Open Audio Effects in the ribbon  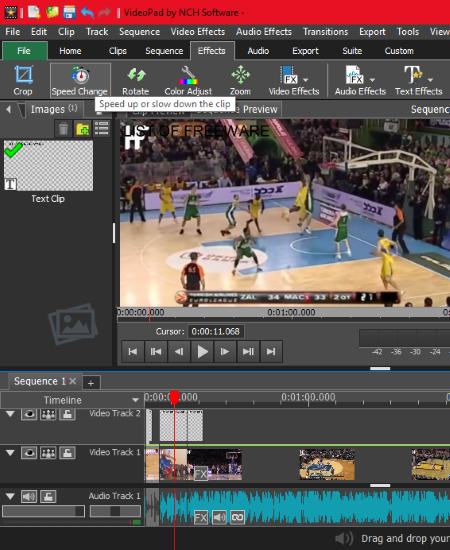360,81
